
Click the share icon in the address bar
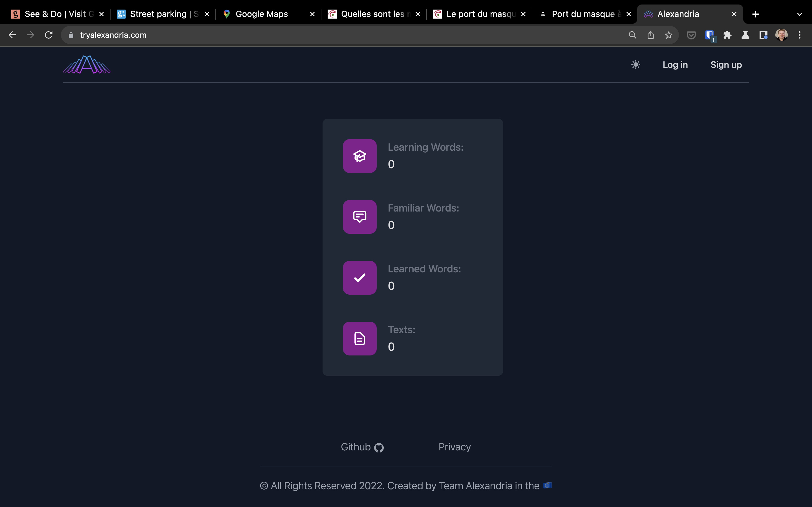(651, 35)
